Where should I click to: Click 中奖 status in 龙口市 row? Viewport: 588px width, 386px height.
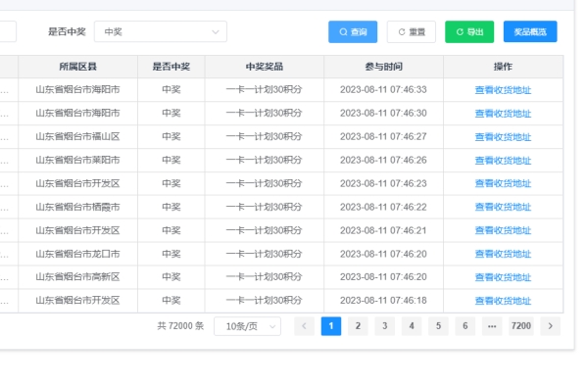171,254
